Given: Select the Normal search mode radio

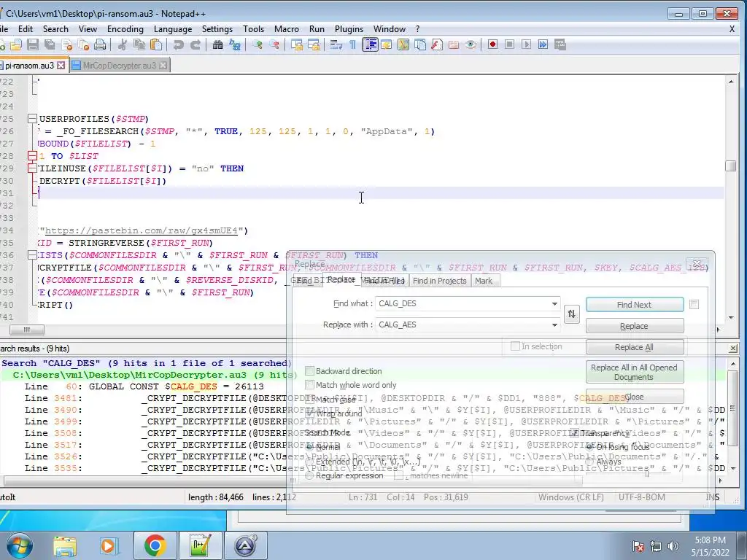Looking at the screenshot, I should click(x=309, y=447).
